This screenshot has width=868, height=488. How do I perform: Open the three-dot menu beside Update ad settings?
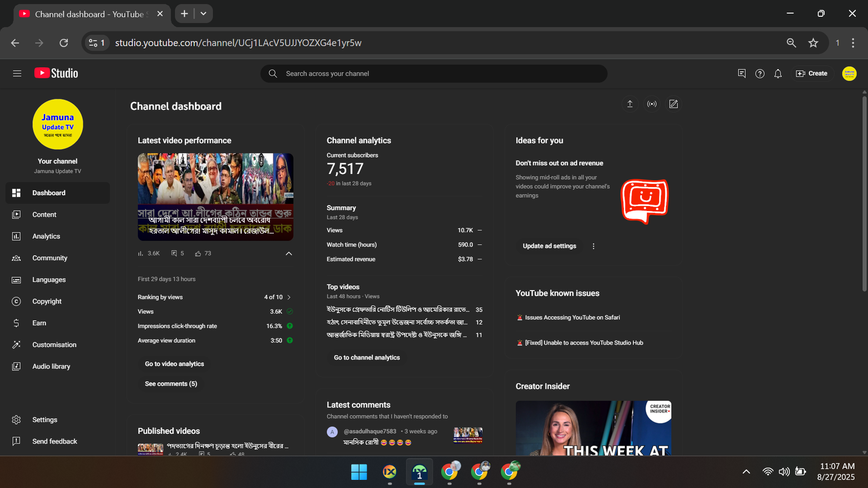click(x=593, y=246)
